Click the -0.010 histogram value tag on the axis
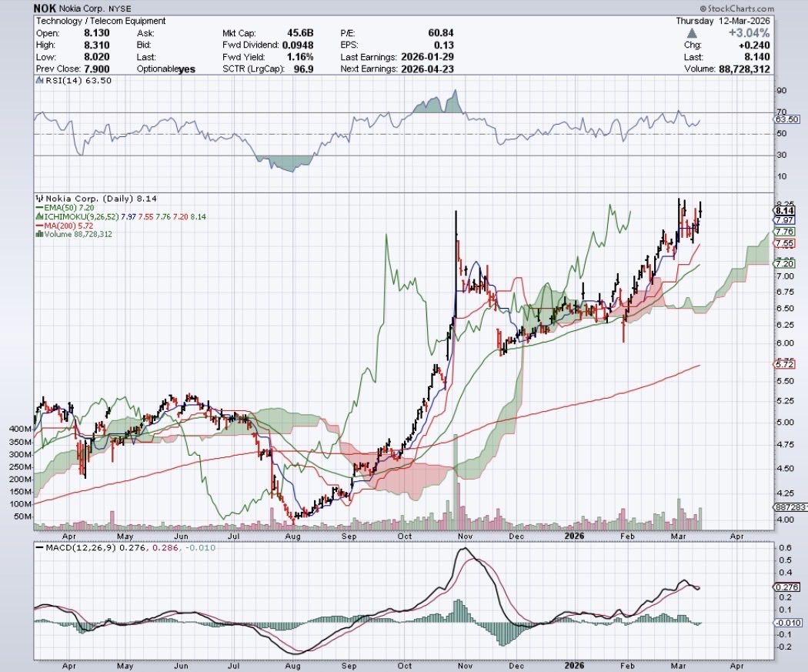 pyautogui.click(x=787, y=623)
